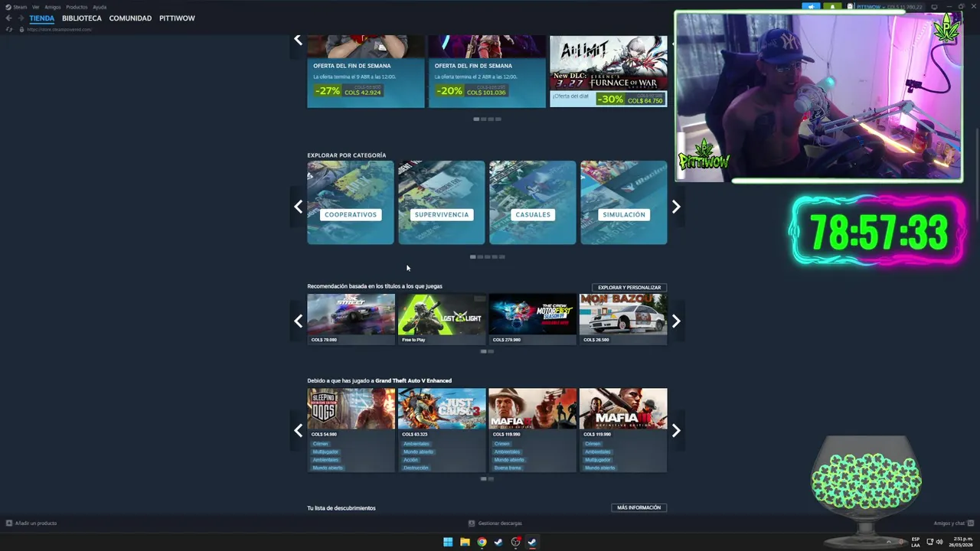
Task: Open the SIMULACIÓN category
Action: 623,203
